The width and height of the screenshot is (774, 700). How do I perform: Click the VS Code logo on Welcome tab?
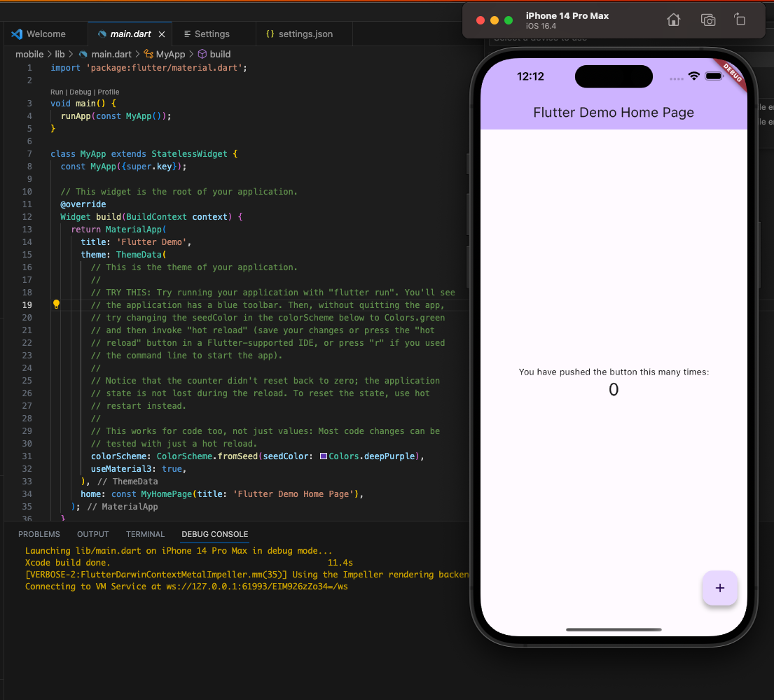coord(17,34)
